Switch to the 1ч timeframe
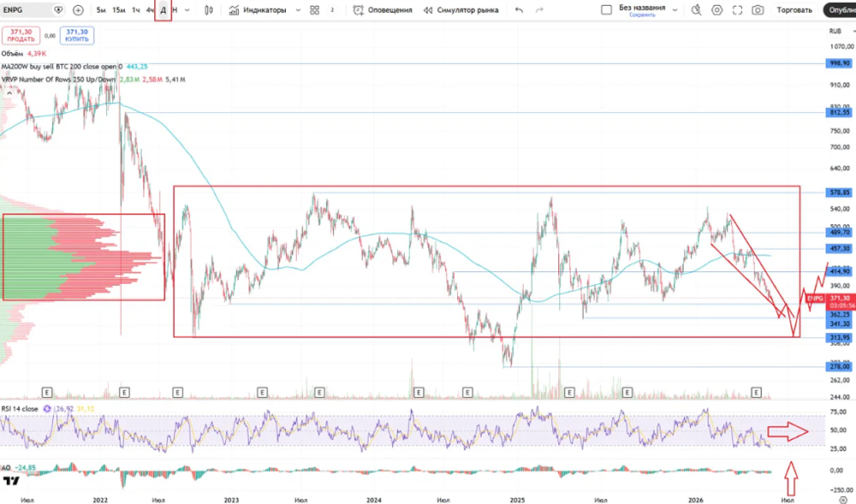The height and width of the screenshot is (504, 856). pyautogui.click(x=135, y=9)
